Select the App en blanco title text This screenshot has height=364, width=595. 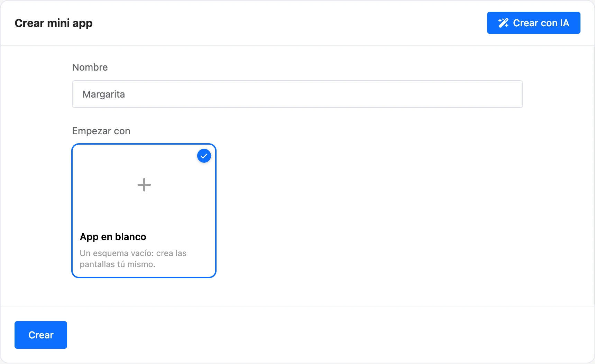pyautogui.click(x=113, y=237)
